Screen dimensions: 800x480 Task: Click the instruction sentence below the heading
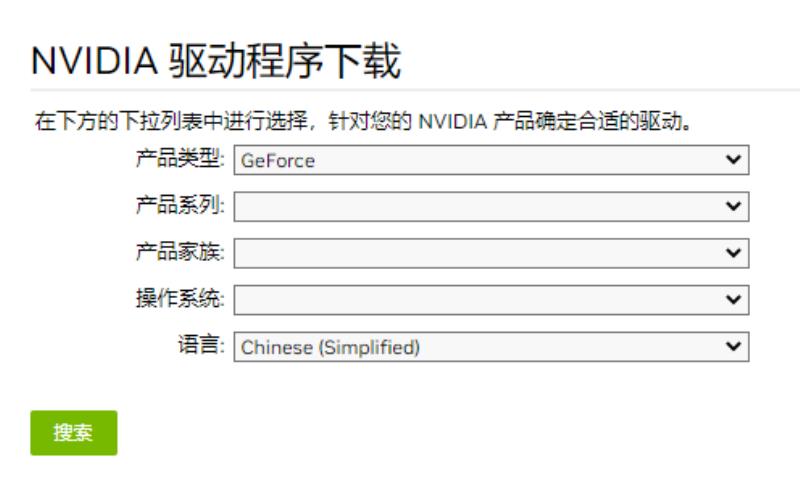pos(363,121)
